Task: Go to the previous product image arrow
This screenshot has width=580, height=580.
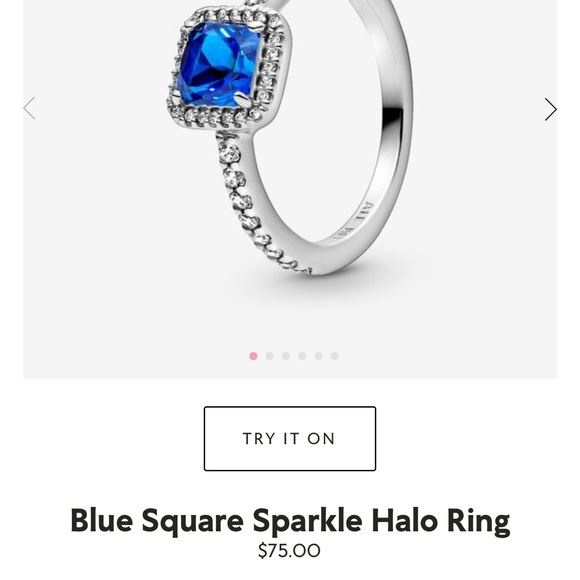Action: (29, 108)
